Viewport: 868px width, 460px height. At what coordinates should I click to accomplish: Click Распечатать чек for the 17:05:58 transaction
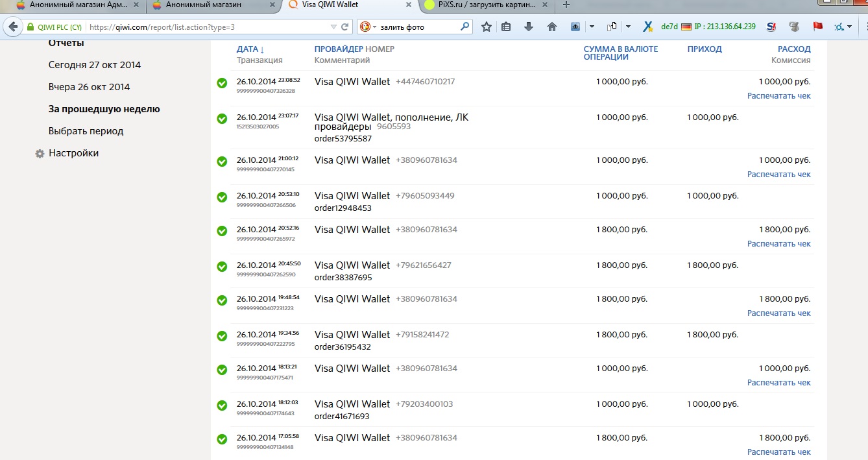point(779,452)
